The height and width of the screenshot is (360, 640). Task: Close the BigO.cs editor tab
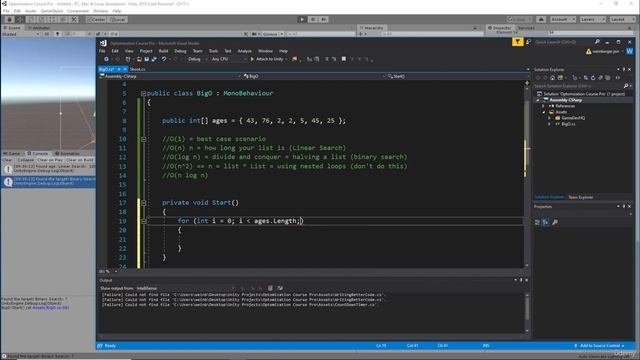125,69
